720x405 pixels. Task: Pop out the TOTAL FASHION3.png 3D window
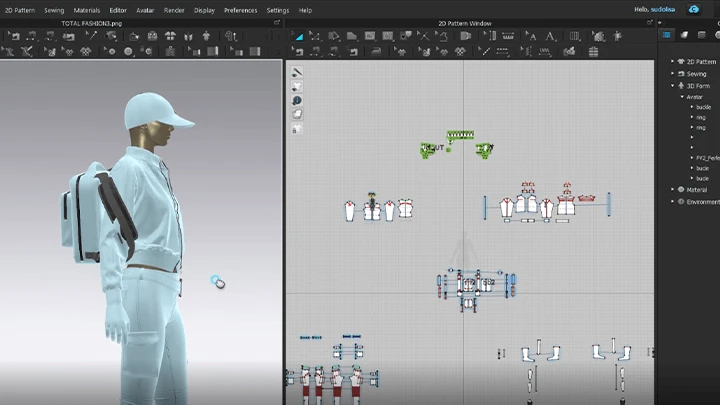pos(277,22)
